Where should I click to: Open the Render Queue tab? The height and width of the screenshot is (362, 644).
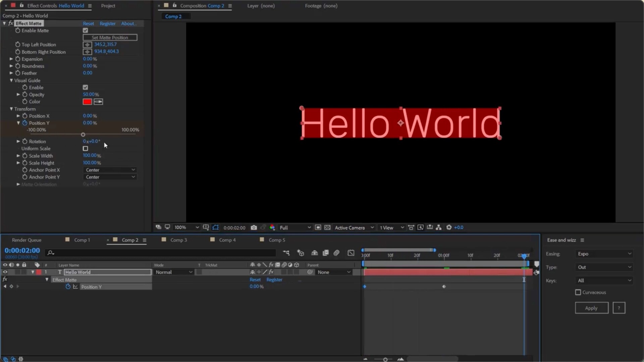[26, 240]
